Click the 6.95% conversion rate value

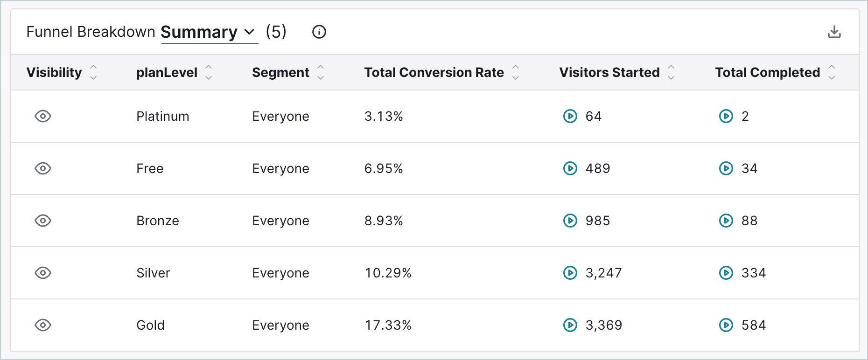(x=384, y=168)
